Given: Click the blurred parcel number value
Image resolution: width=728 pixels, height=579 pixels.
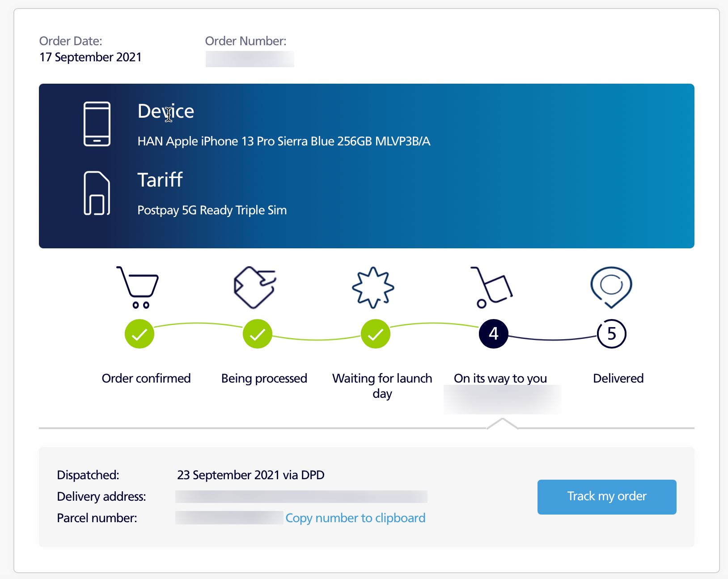Looking at the screenshot, I should pyautogui.click(x=229, y=518).
